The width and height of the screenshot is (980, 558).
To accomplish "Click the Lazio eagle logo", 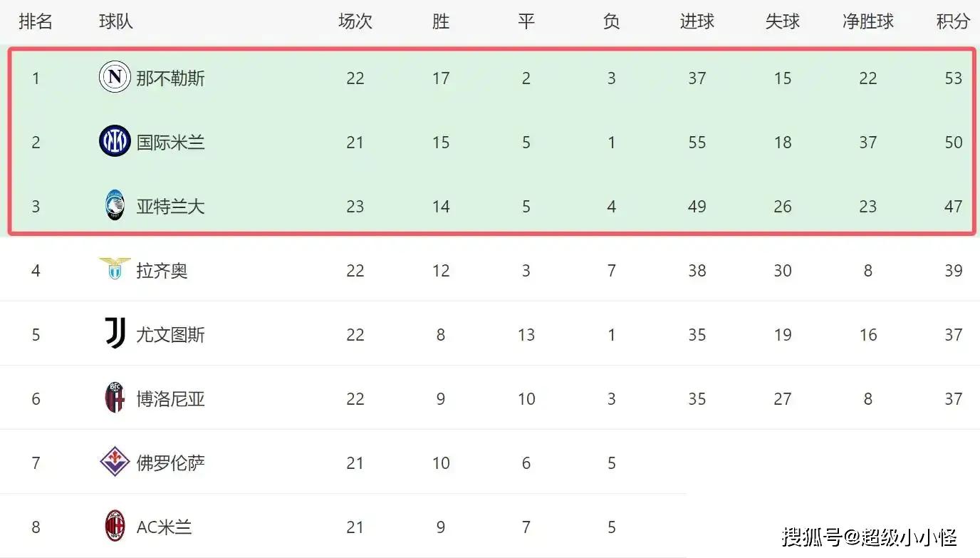I will click(115, 269).
